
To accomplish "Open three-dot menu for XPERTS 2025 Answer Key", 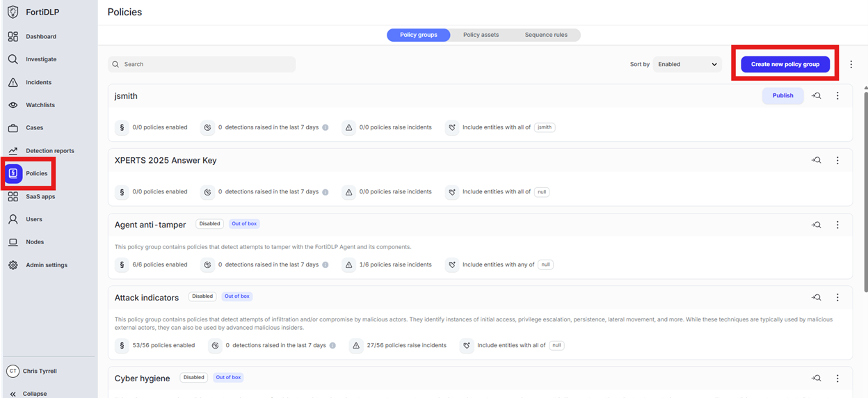I will click(x=837, y=160).
